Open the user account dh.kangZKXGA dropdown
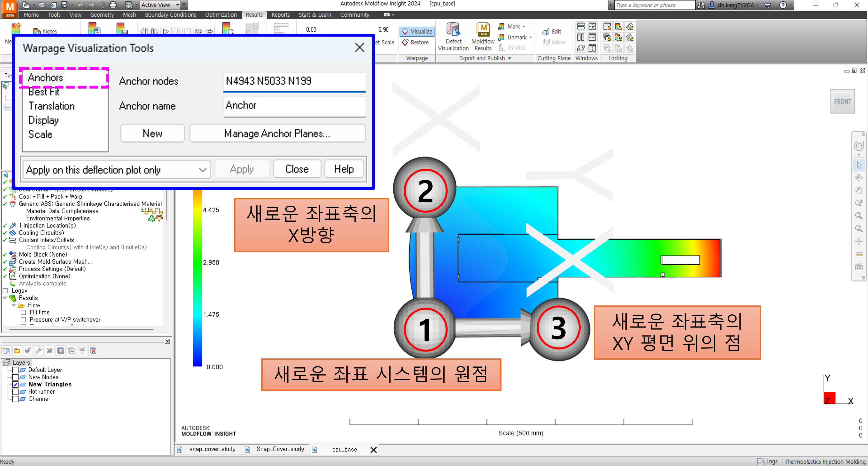868x466 pixels. [734, 5]
